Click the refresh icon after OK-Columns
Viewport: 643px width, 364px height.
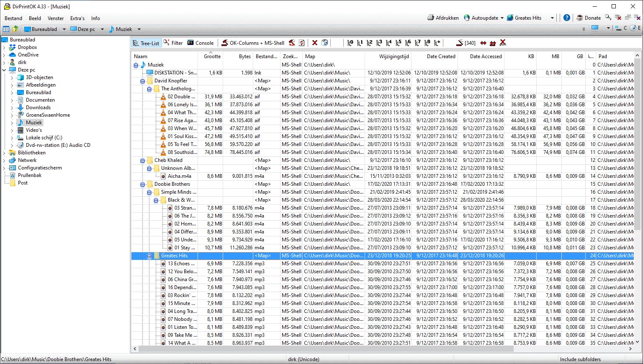click(x=301, y=43)
